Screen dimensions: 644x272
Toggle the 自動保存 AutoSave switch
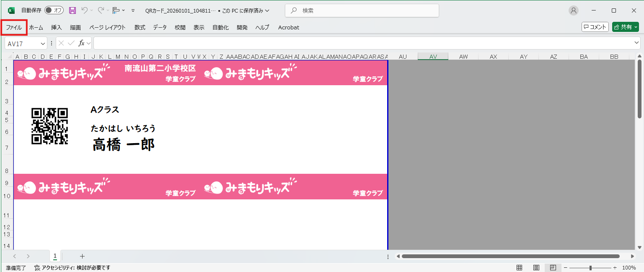[54, 10]
